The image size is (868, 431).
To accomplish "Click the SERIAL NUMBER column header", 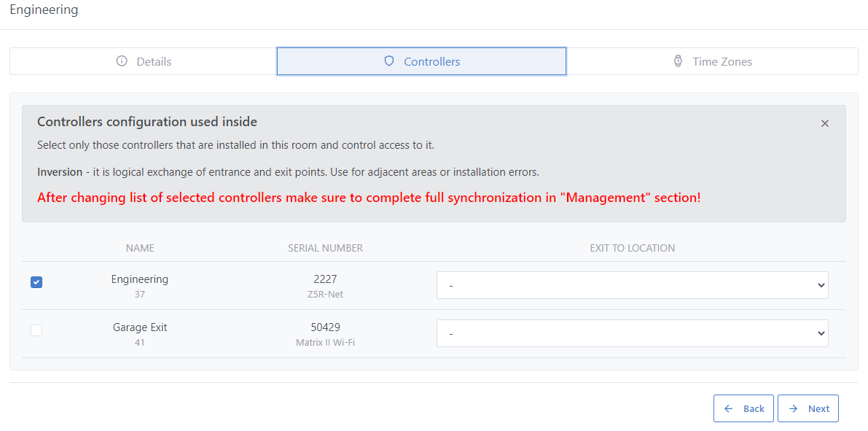I will point(325,248).
